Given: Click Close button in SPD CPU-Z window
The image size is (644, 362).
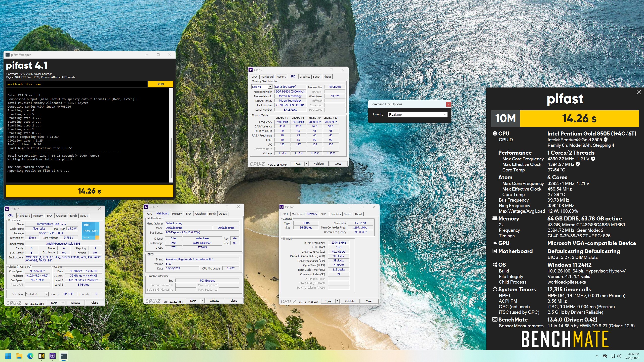Looking at the screenshot, I should pos(338,164).
